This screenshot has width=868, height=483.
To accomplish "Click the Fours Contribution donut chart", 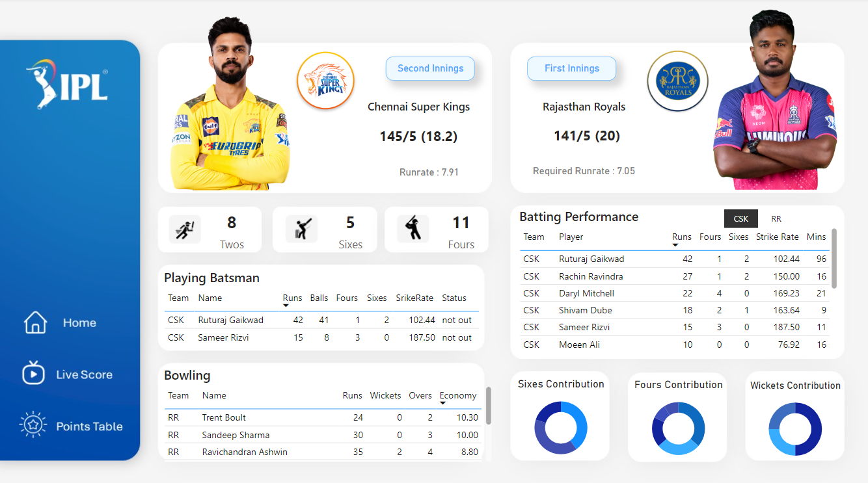I will [678, 428].
